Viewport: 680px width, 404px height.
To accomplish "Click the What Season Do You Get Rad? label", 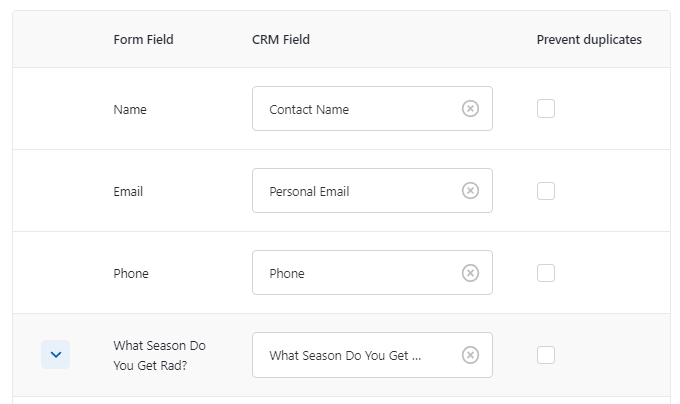I will point(159,355).
